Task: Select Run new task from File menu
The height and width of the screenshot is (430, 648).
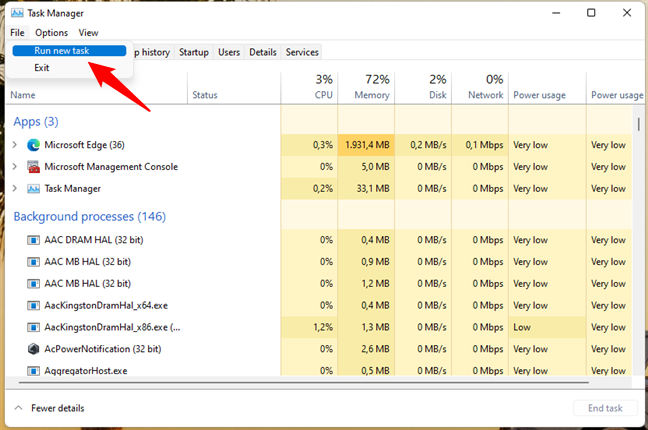Action: pos(69,51)
